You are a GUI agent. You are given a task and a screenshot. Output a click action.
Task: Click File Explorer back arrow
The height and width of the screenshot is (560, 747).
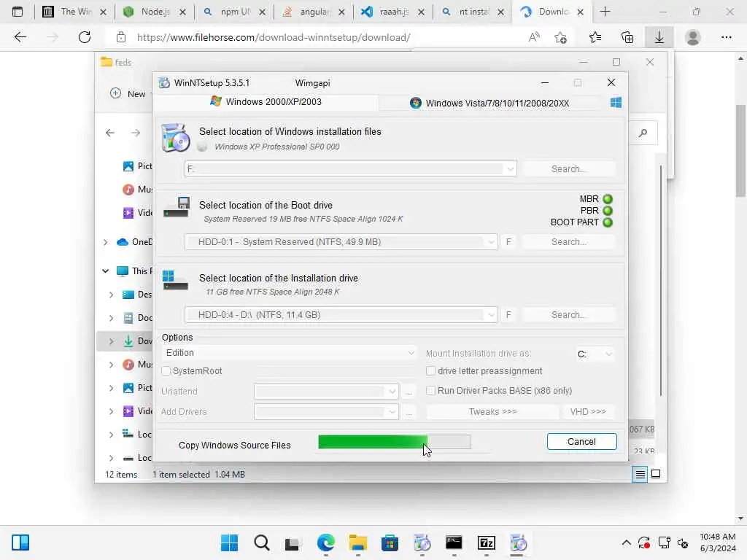point(110,133)
